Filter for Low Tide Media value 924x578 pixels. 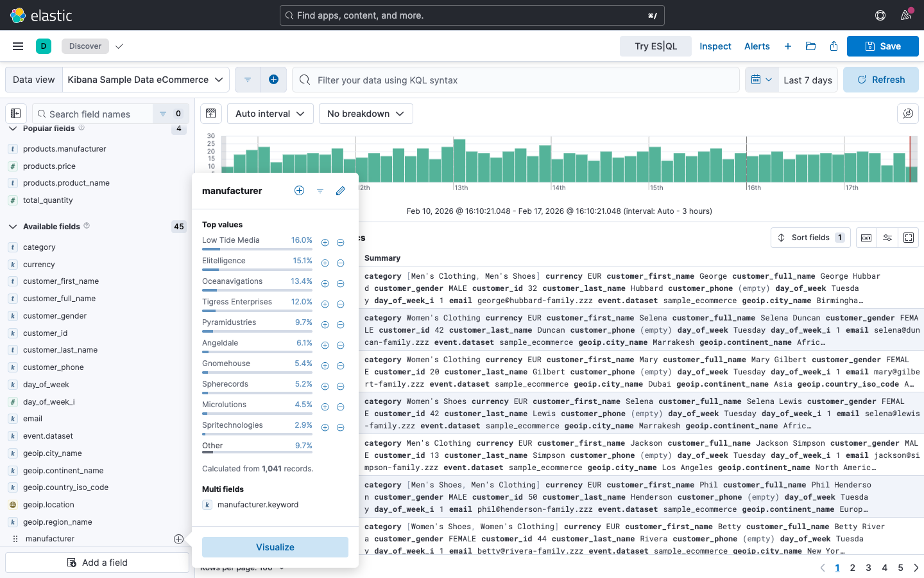pos(325,243)
